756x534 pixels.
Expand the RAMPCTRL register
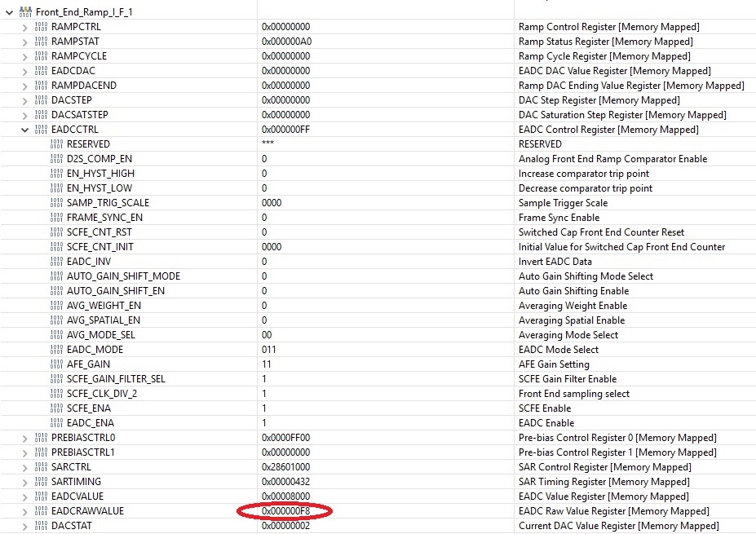24,28
